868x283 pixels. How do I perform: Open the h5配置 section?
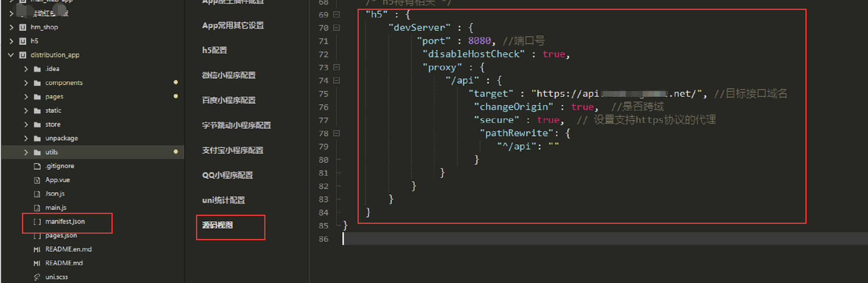tap(215, 50)
